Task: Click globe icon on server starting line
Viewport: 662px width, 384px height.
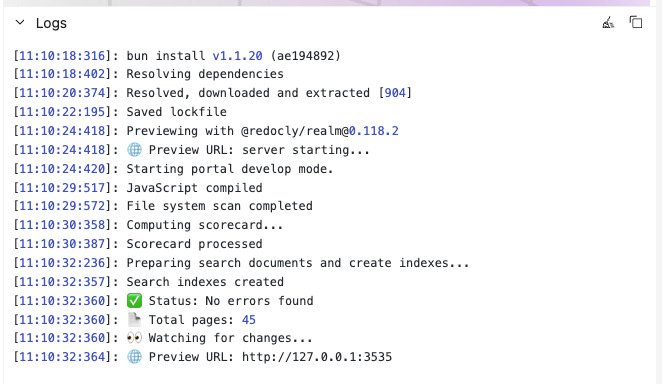Action: click(x=134, y=150)
